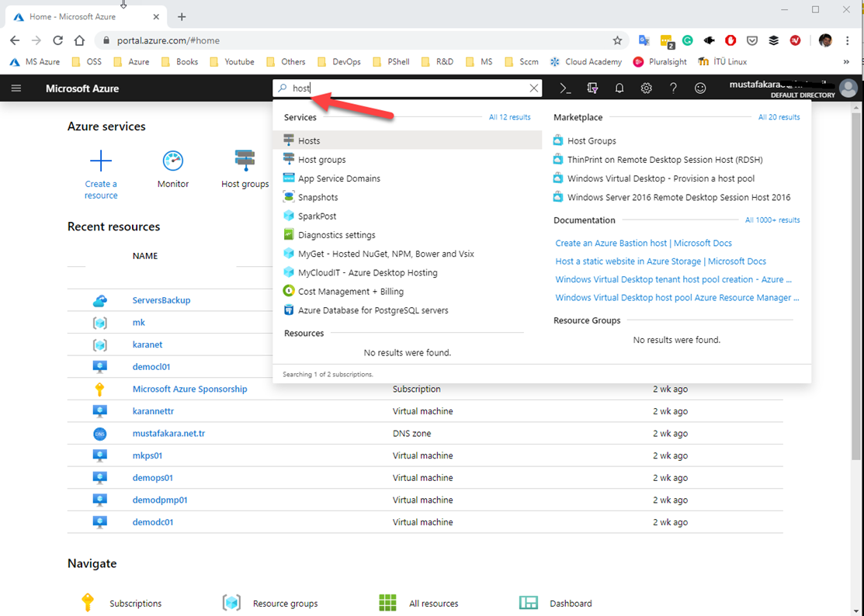The height and width of the screenshot is (616, 864).
Task: Open mustafakara.net.tr DNS zone
Action: pyautogui.click(x=168, y=433)
